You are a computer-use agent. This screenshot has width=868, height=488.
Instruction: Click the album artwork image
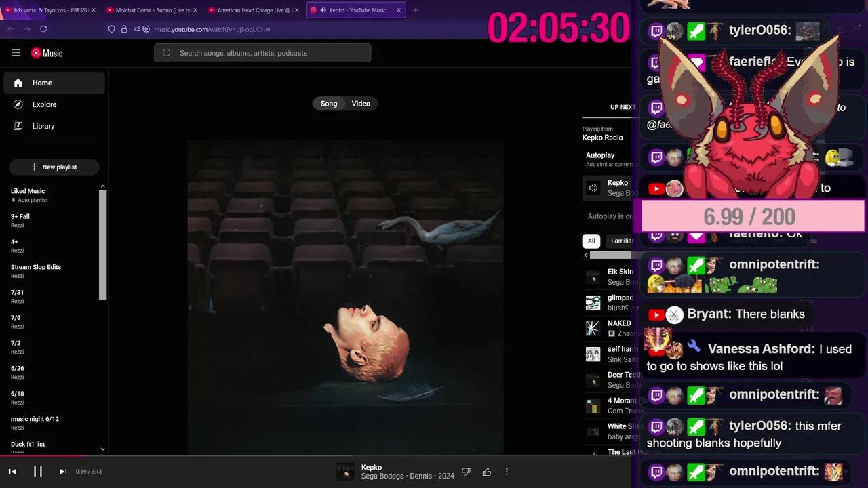coord(346,298)
